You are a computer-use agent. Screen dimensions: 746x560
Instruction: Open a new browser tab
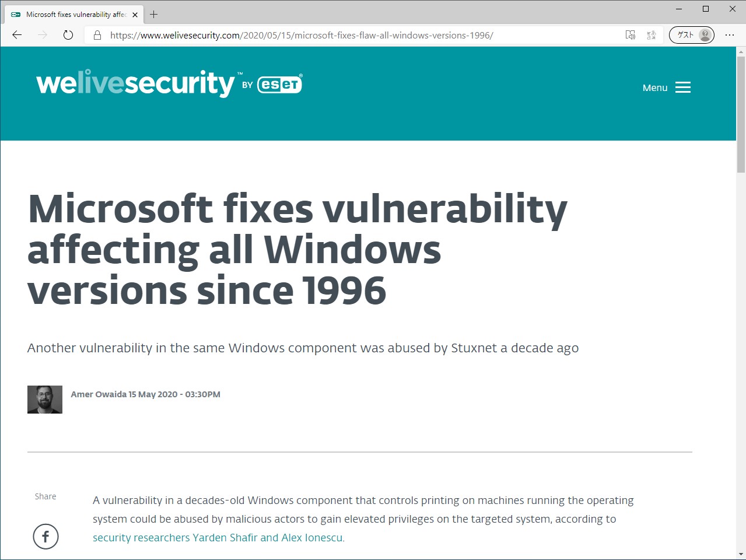click(x=153, y=14)
